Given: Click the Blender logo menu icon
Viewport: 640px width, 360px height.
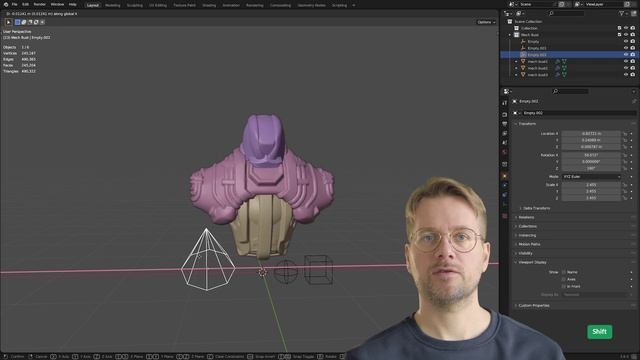Looking at the screenshot, I should tap(6, 4).
